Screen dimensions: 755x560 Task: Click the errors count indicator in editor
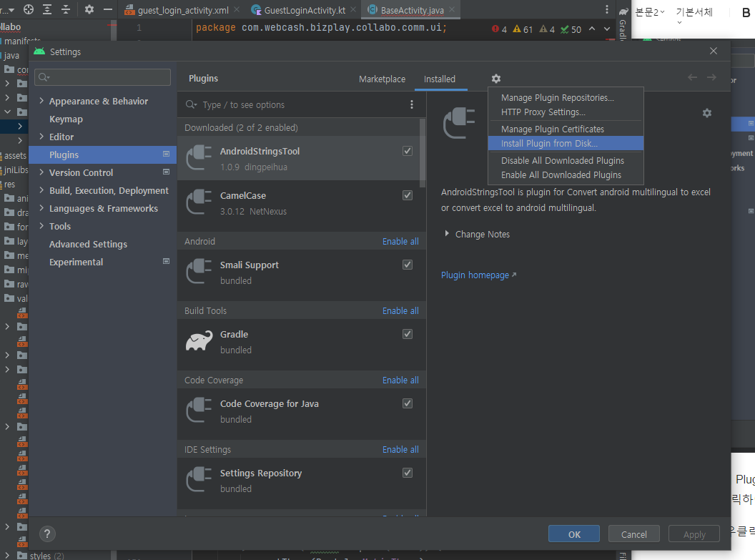[499, 29]
